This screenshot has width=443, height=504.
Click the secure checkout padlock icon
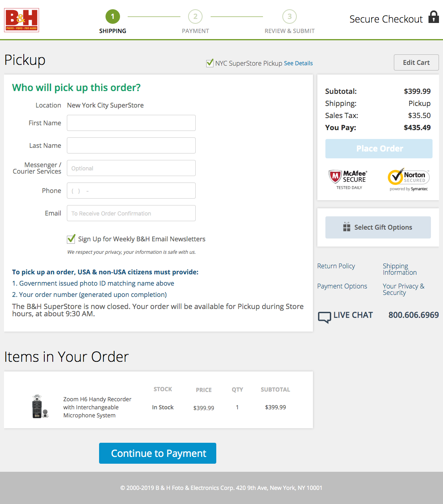[433, 17]
